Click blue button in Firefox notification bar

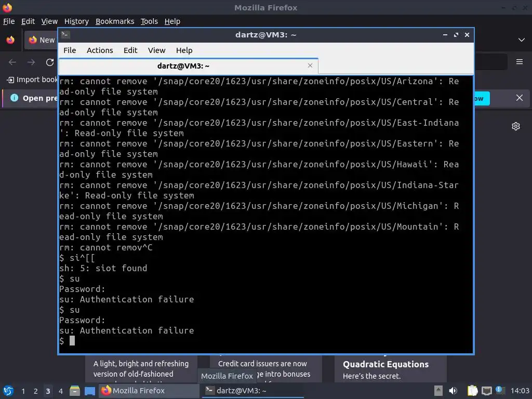482,98
